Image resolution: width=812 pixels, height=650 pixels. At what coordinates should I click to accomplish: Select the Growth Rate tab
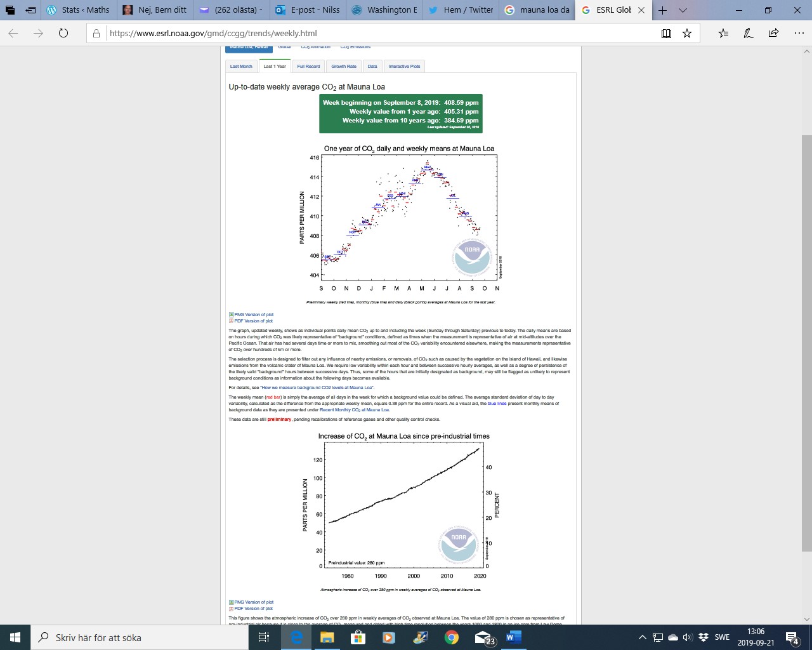coord(343,67)
